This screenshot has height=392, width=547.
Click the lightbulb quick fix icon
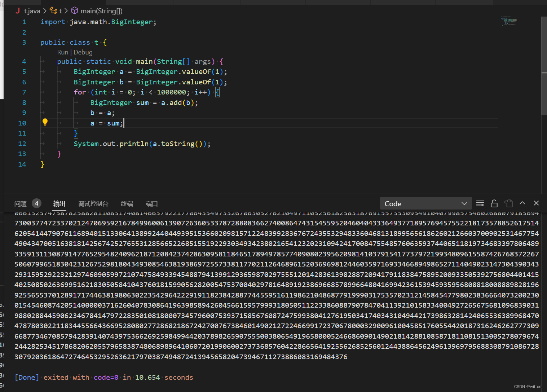point(45,122)
